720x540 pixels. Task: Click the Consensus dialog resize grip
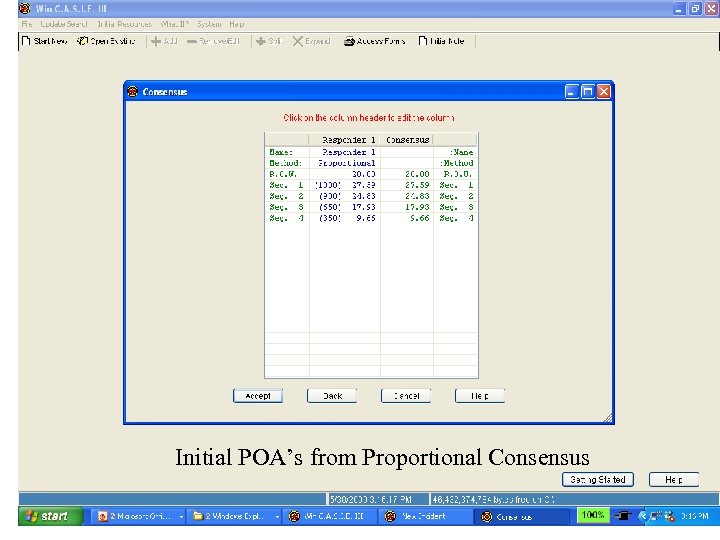(x=608, y=417)
